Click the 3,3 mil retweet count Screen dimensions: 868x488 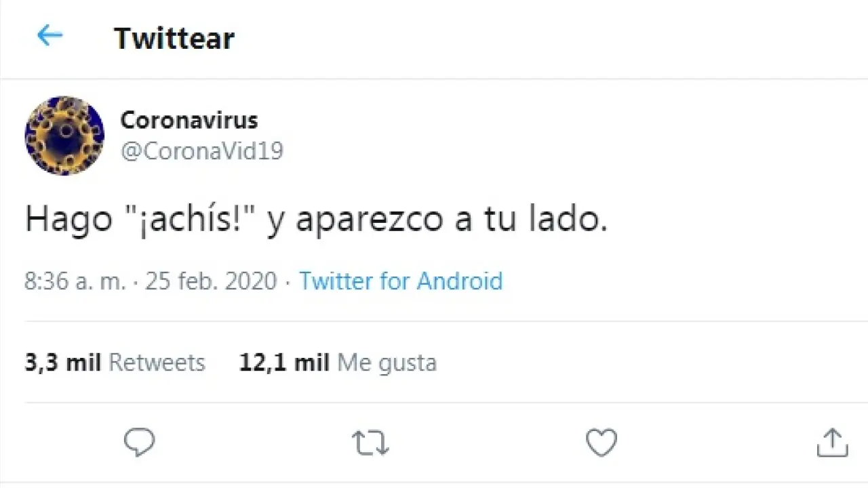click(x=62, y=363)
